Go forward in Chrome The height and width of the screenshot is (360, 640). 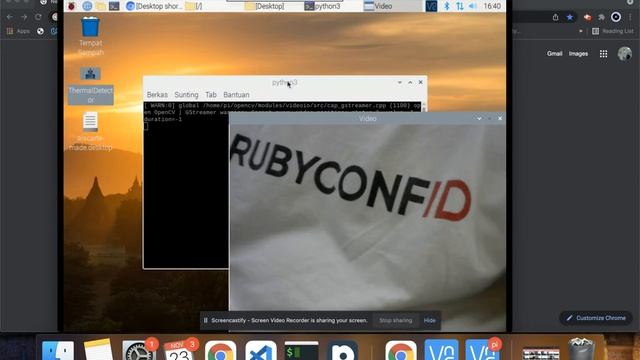24,17
